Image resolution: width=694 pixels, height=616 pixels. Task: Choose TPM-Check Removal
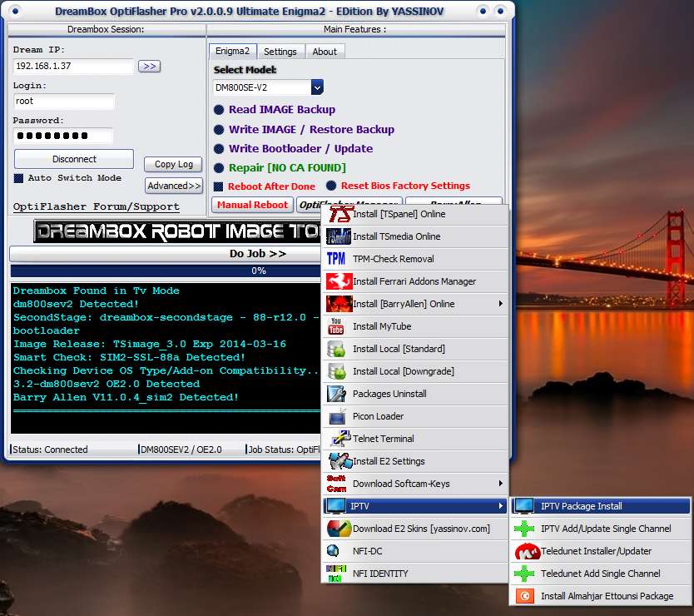pyautogui.click(x=415, y=259)
